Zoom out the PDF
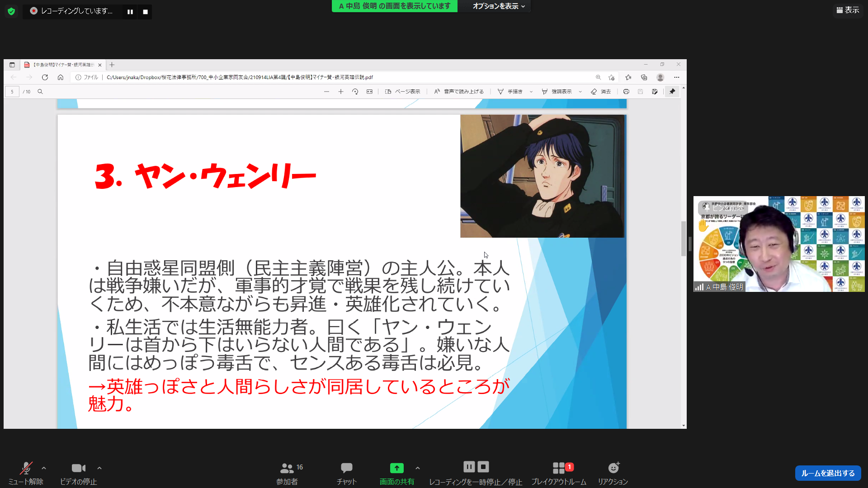The height and width of the screenshot is (488, 868). click(326, 92)
